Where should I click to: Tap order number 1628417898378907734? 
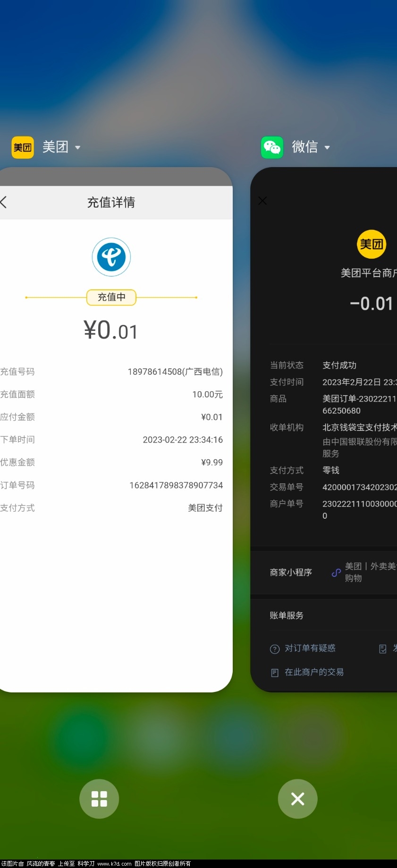coord(176,485)
